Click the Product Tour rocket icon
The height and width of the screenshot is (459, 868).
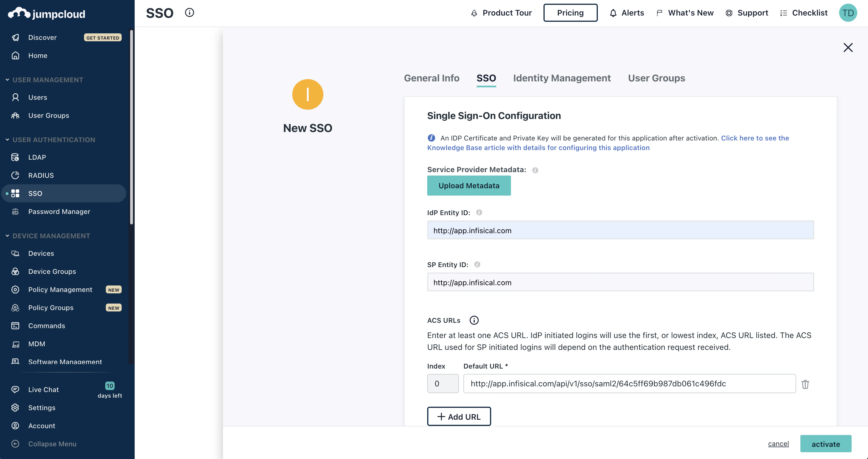coord(474,13)
